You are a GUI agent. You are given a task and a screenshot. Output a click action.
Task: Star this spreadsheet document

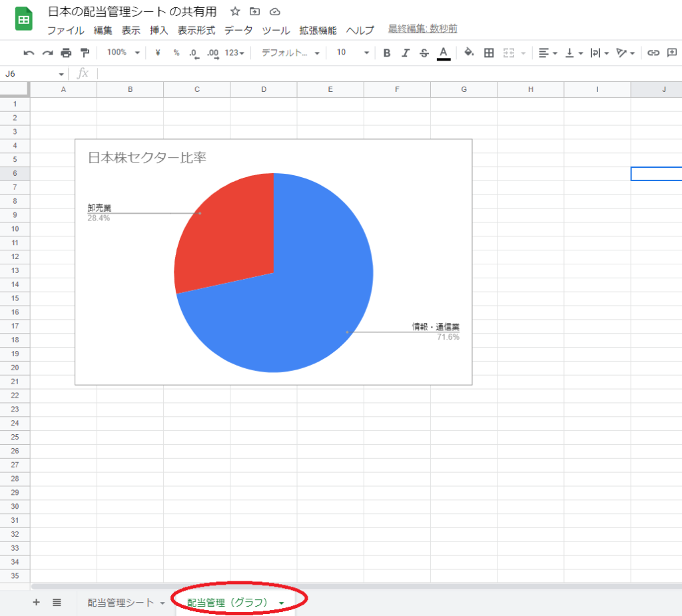(x=234, y=11)
